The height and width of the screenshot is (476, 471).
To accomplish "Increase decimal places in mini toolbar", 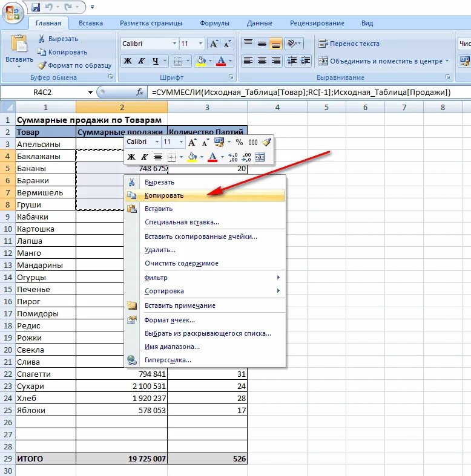I will 233,157.
